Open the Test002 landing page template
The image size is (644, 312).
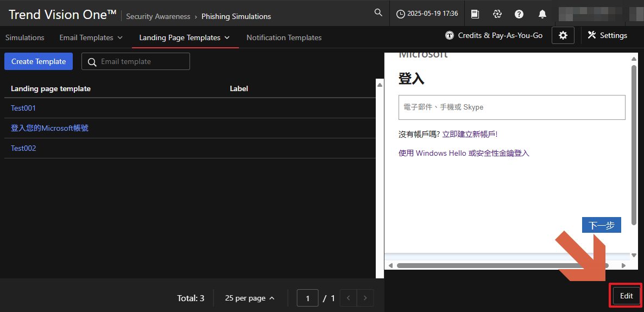pyautogui.click(x=23, y=148)
